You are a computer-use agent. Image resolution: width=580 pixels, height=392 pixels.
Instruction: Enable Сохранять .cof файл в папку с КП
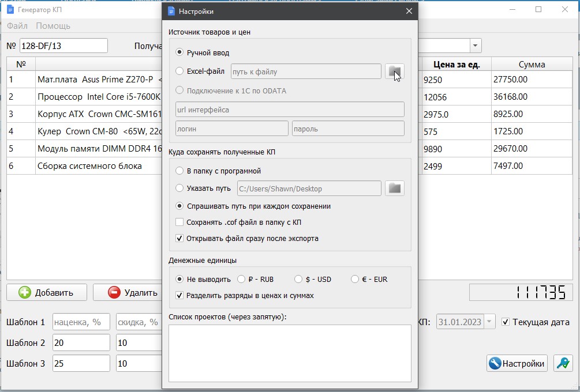[x=179, y=222]
